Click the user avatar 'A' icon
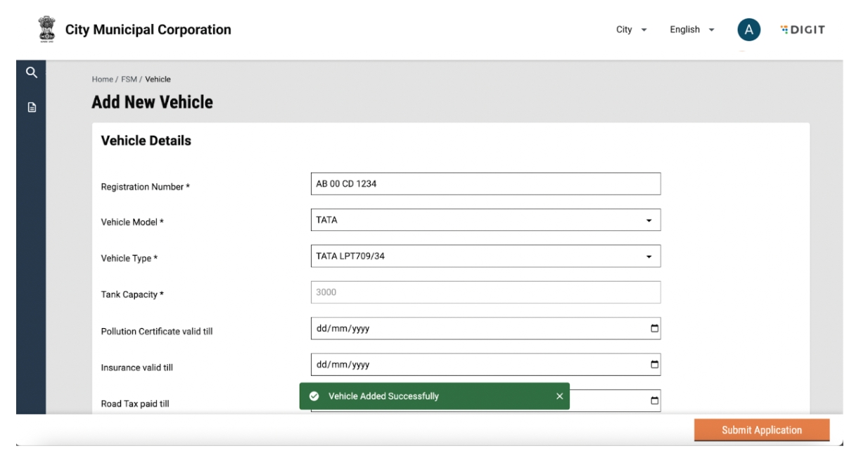This screenshot has width=868, height=457. coord(748,30)
